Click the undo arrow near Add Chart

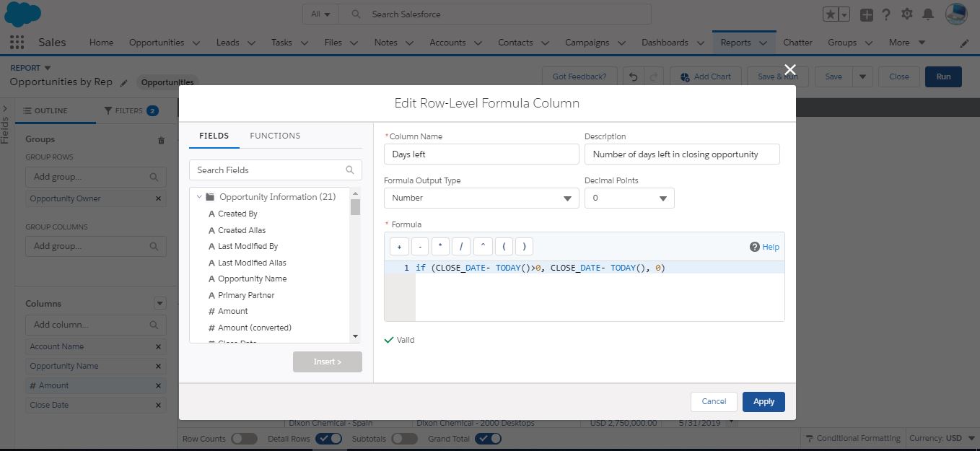tap(632, 76)
